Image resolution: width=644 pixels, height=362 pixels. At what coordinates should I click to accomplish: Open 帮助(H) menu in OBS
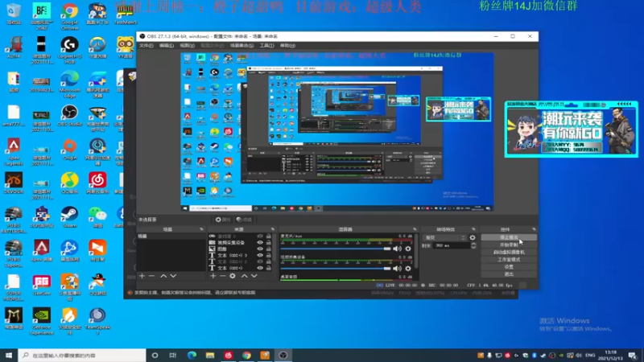(287, 45)
